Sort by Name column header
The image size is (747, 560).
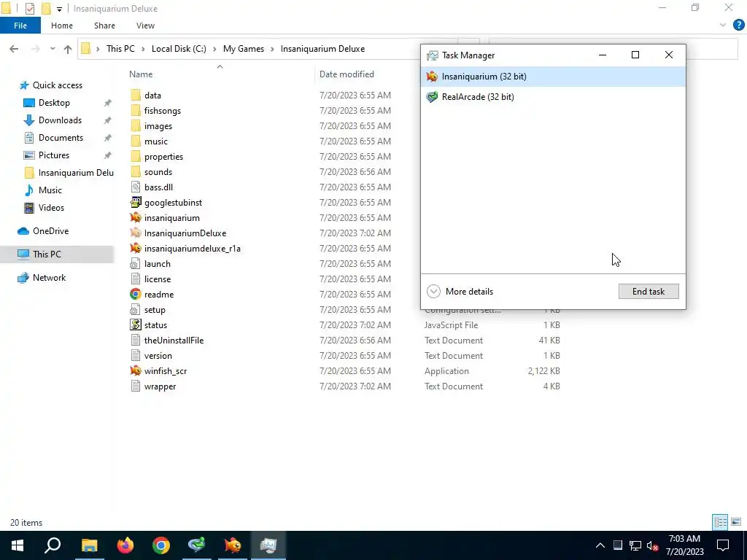click(141, 74)
